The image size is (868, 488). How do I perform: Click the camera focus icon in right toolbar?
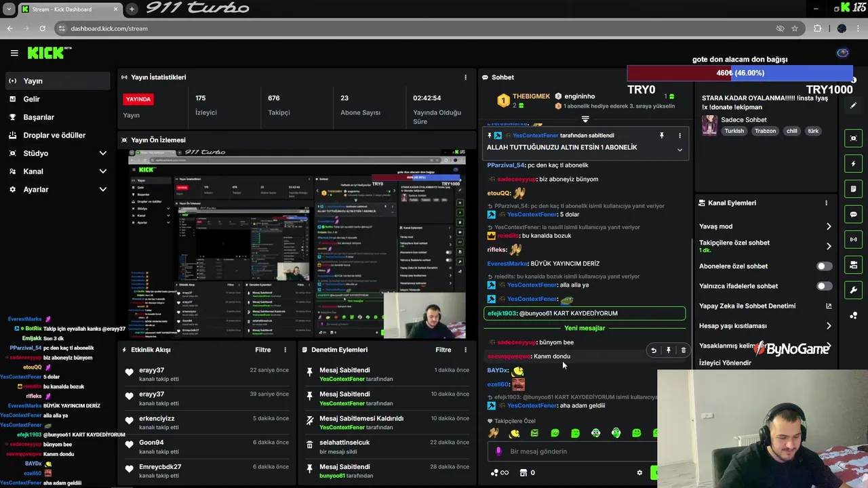pyautogui.click(x=853, y=138)
